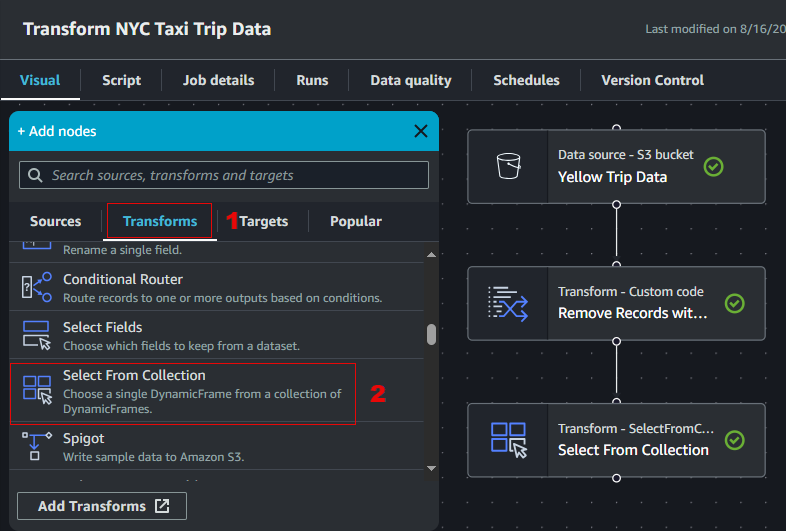The image size is (786, 531).
Task: Close the Add nodes panel
Action: (x=421, y=131)
